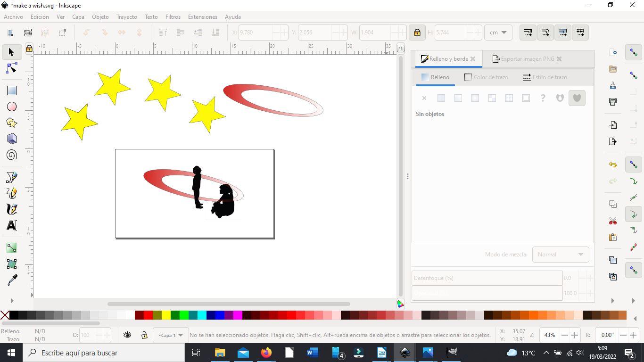Image resolution: width=644 pixels, height=362 pixels.
Task: Click Select All in All Layers icon
Action: click(x=28, y=33)
